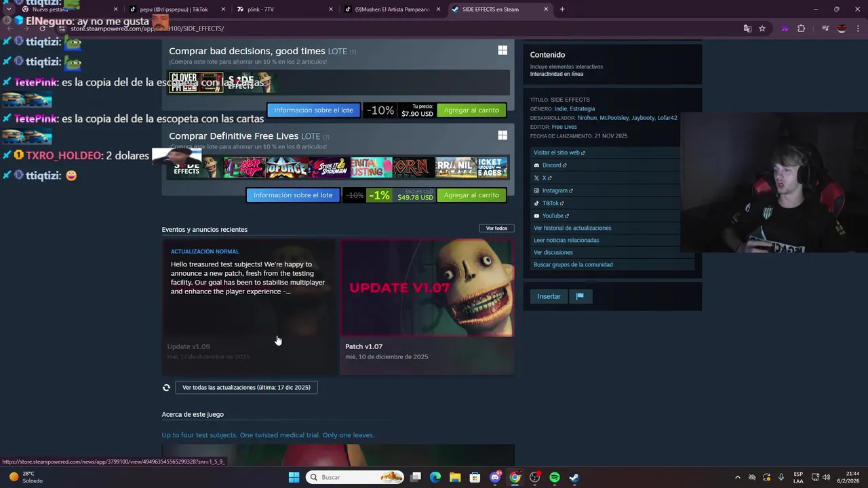This screenshot has width=868, height=488.
Task: Click the Clover Pit bundle thumbnail
Action: (x=196, y=82)
